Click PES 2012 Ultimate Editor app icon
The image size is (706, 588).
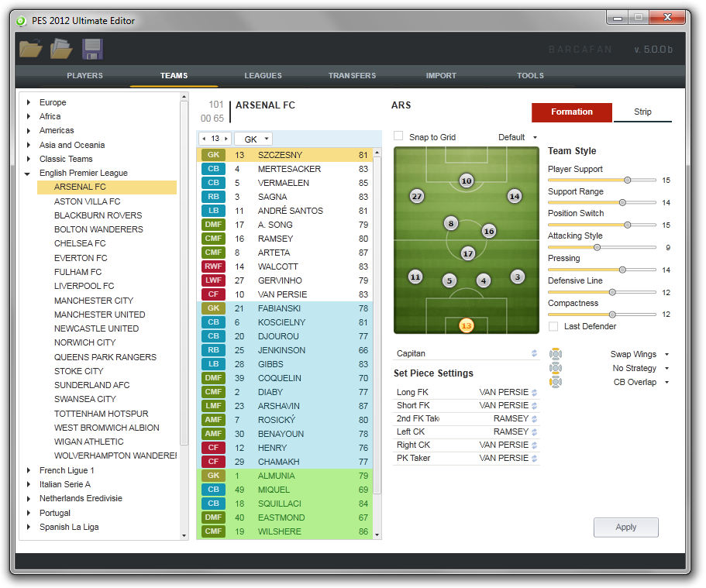tap(21, 21)
